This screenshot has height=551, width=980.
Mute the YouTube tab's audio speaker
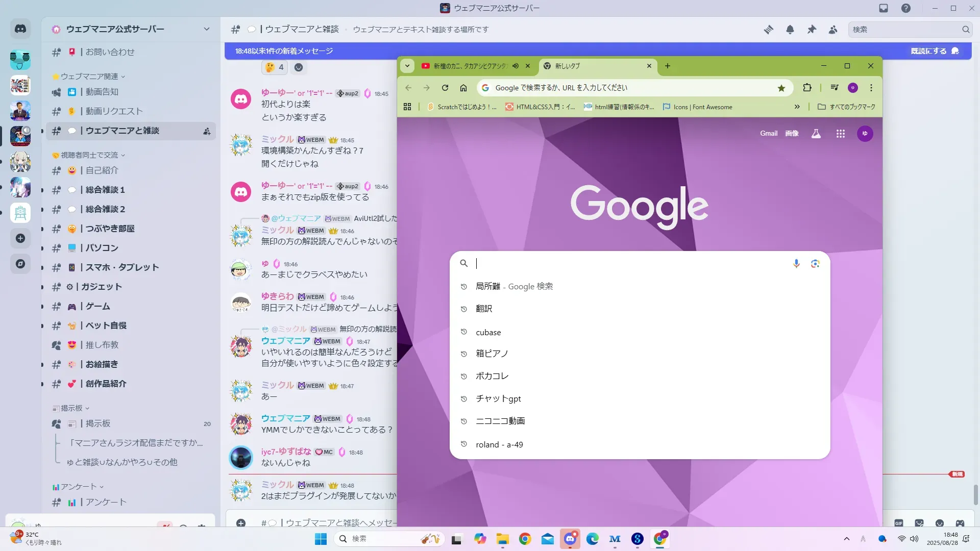point(516,66)
